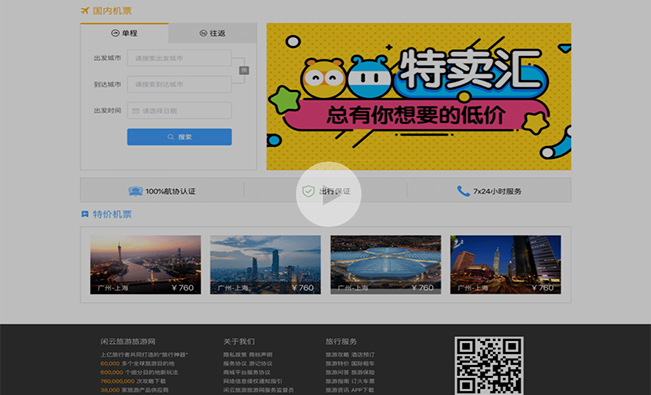This screenshot has height=395, width=651.
Task: Open the dusk city skyline ticket card
Action: 265,265
